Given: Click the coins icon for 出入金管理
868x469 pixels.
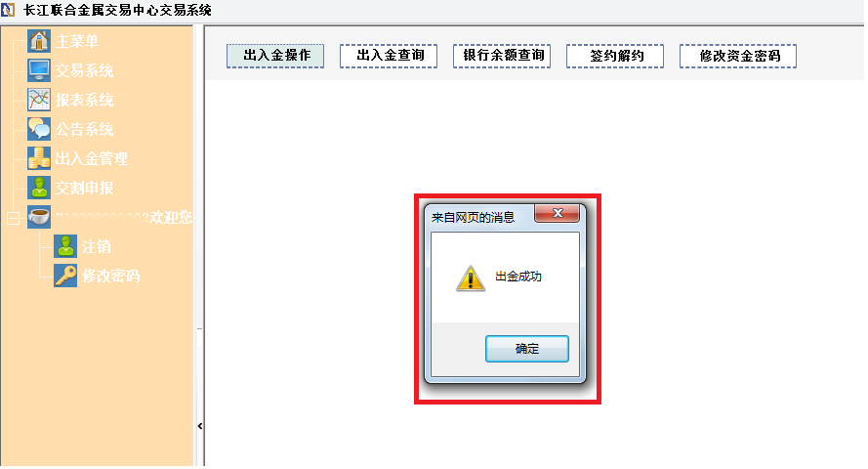Looking at the screenshot, I should [x=39, y=158].
